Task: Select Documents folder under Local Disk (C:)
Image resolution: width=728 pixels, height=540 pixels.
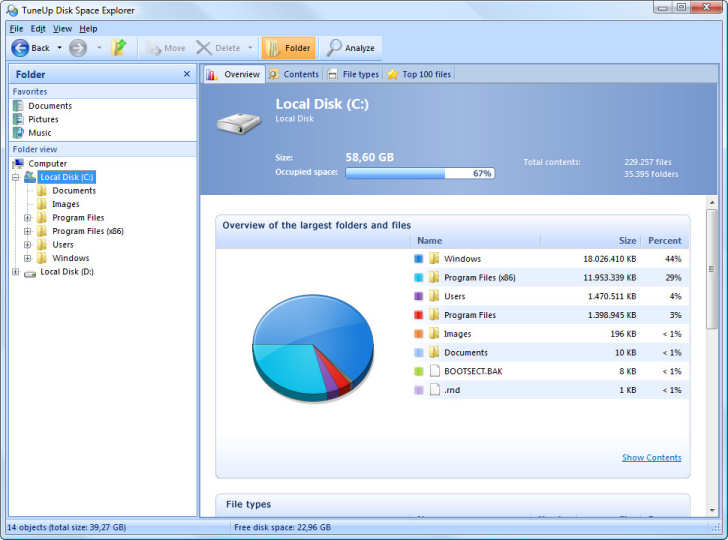Action: [x=74, y=190]
